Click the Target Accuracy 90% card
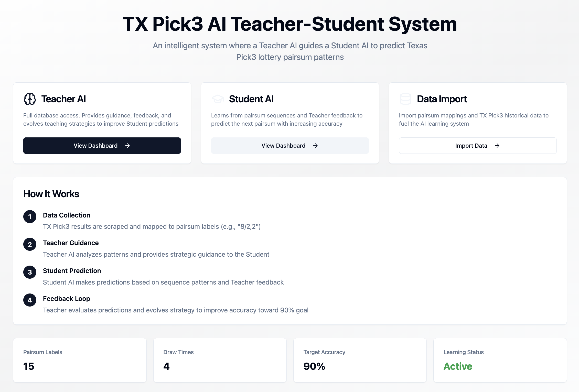 pyautogui.click(x=360, y=360)
